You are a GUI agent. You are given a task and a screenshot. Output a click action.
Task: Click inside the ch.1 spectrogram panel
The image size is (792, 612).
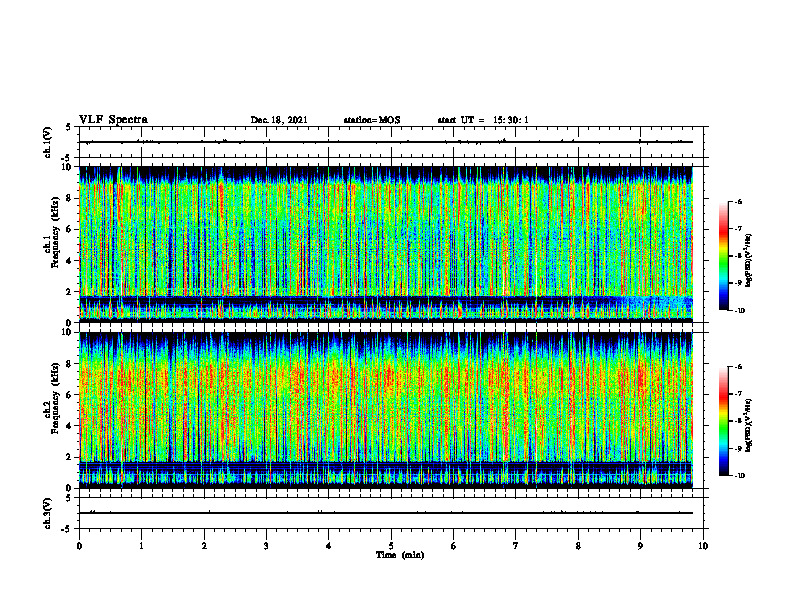386,244
